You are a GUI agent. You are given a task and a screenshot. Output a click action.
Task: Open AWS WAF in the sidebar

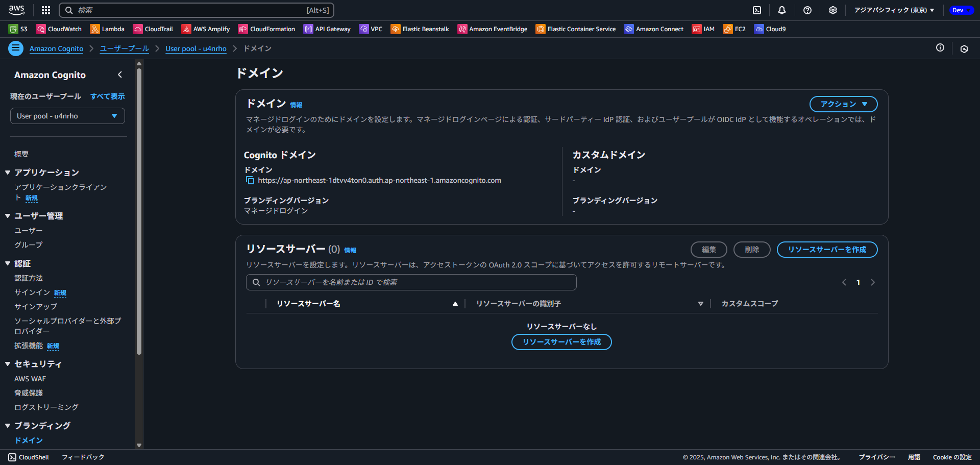coord(30,379)
